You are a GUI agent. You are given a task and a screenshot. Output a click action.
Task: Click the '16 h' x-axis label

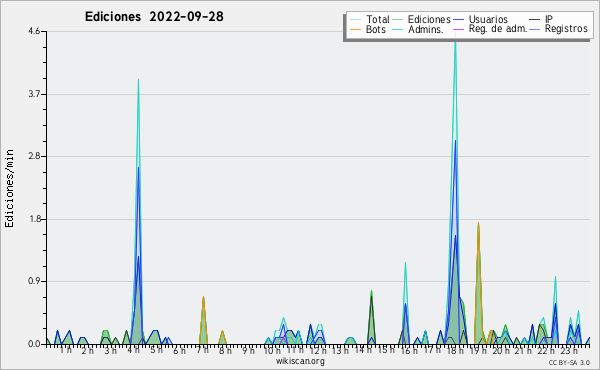(x=409, y=350)
